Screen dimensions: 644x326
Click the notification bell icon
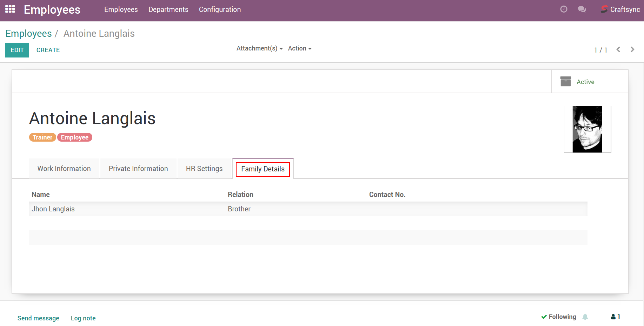click(x=585, y=317)
